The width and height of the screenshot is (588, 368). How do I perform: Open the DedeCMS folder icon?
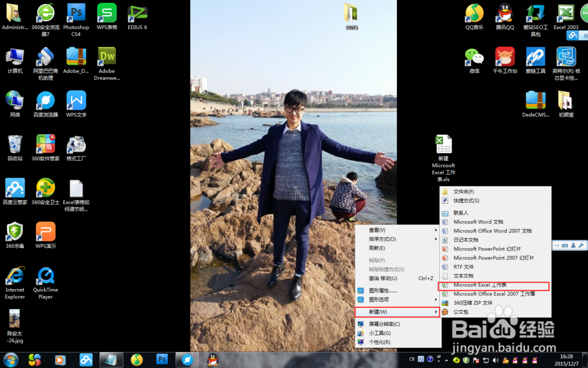click(x=536, y=104)
